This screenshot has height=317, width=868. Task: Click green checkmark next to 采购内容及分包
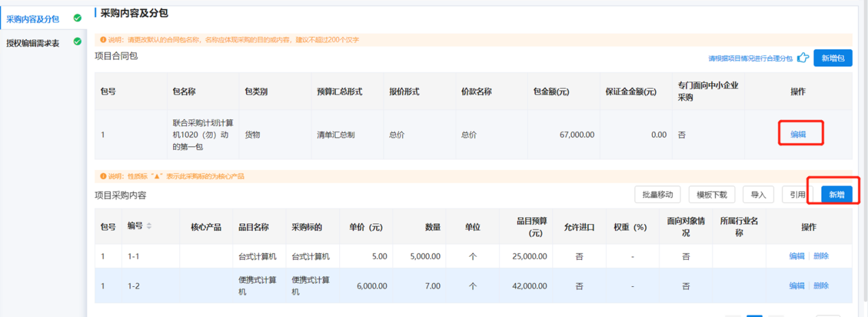coord(77,18)
